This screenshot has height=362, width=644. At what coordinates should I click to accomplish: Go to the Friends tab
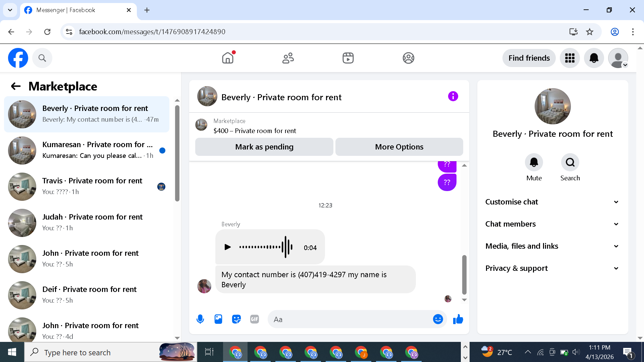point(288,58)
